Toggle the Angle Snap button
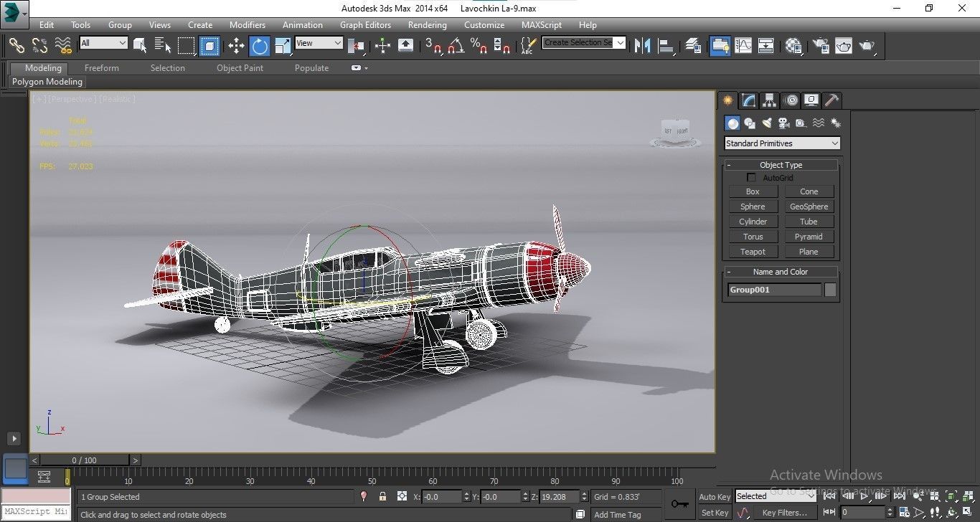Image resolution: width=980 pixels, height=522 pixels. click(456, 46)
